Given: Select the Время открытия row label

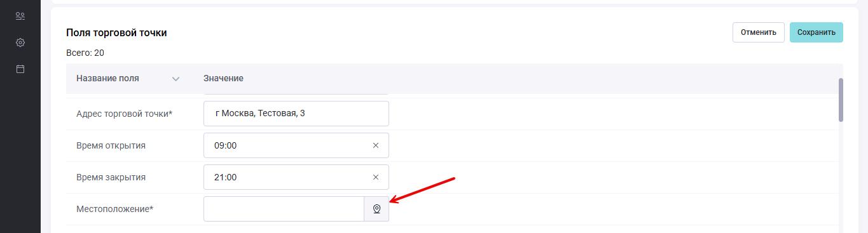Looking at the screenshot, I should (111, 145).
